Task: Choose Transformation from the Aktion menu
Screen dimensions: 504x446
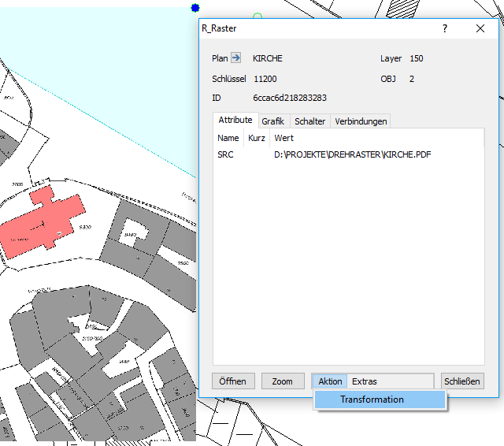Action: click(372, 400)
